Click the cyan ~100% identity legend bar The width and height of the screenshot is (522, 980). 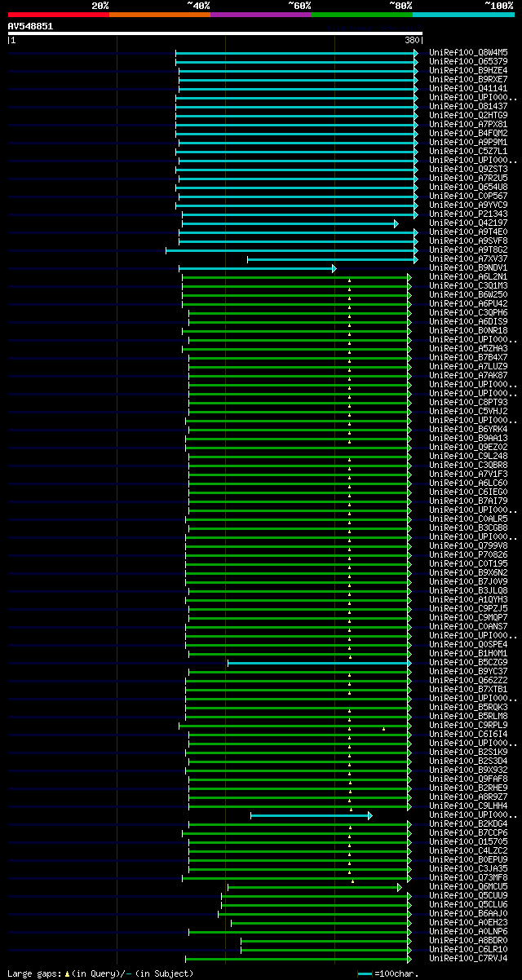tap(463, 15)
